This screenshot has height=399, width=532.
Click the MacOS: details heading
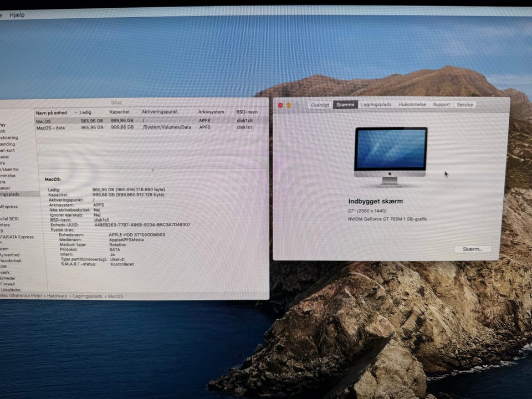point(53,179)
